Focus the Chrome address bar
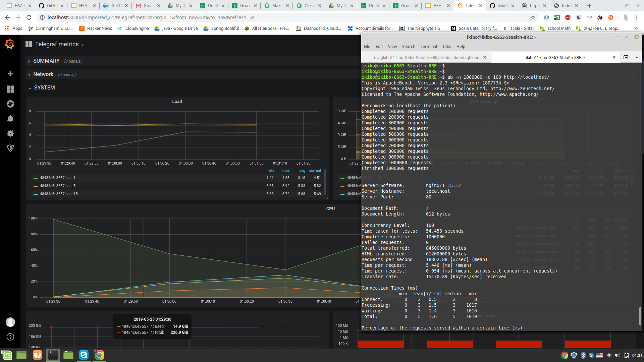 point(285,17)
